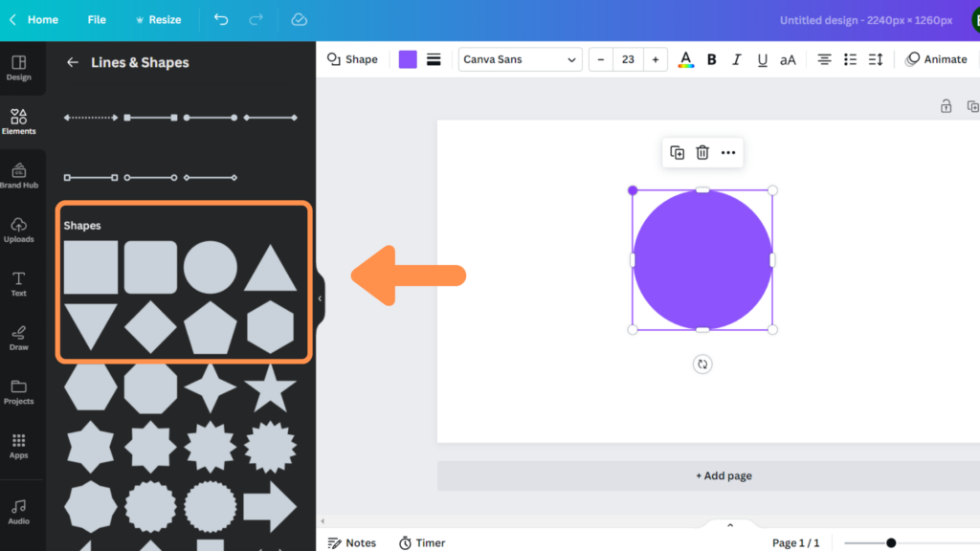Add the diamond shape

pos(150,327)
